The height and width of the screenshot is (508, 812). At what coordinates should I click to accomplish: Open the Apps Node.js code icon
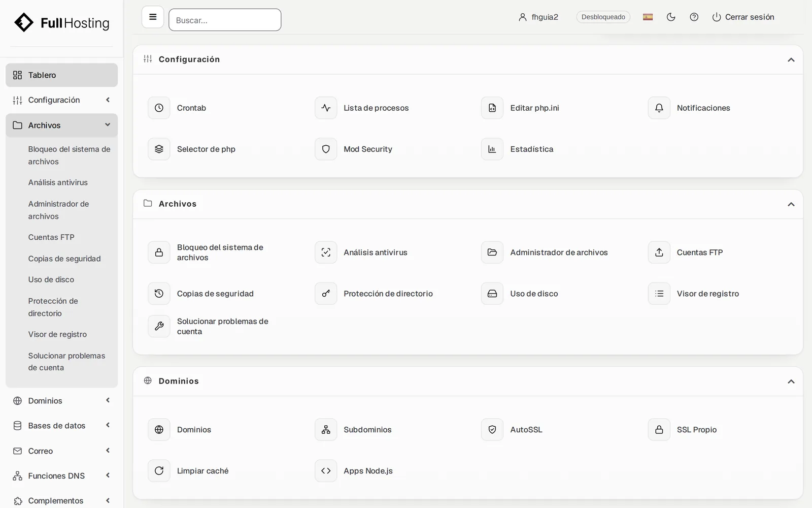(x=326, y=471)
